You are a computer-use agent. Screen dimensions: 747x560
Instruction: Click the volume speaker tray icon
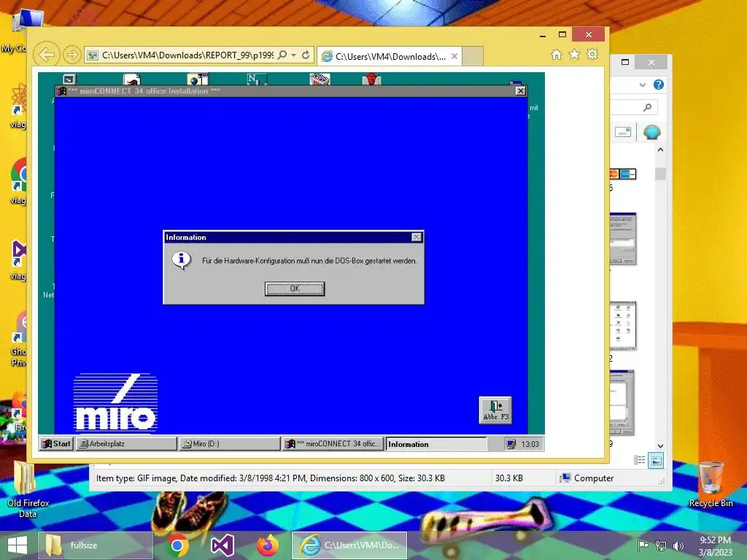pyautogui.click(x=678, y=545)
